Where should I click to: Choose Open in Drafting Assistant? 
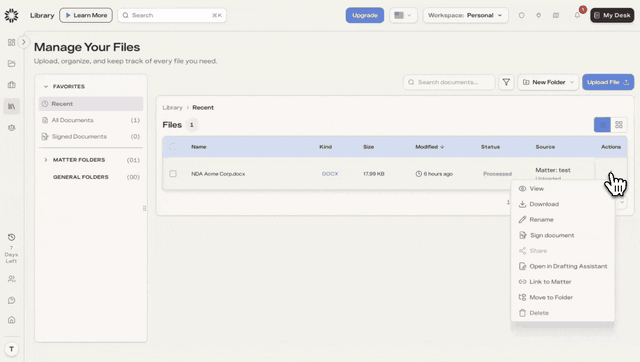tap(562, 266)
